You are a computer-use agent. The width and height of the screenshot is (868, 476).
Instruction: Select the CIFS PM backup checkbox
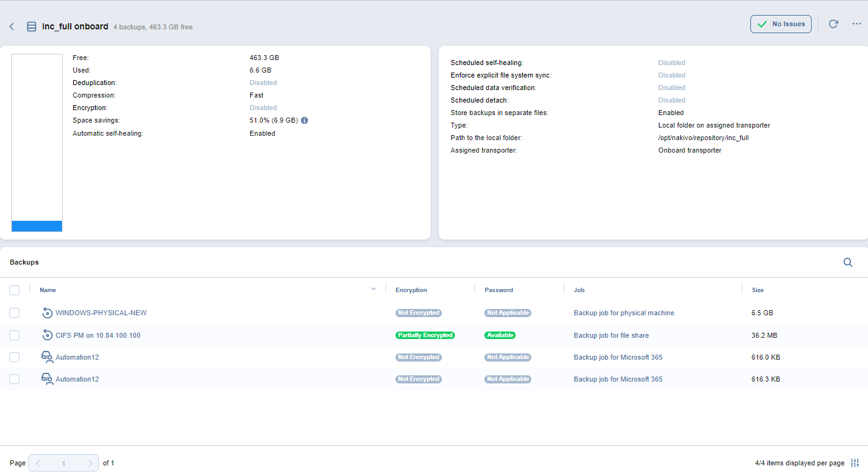14,335
